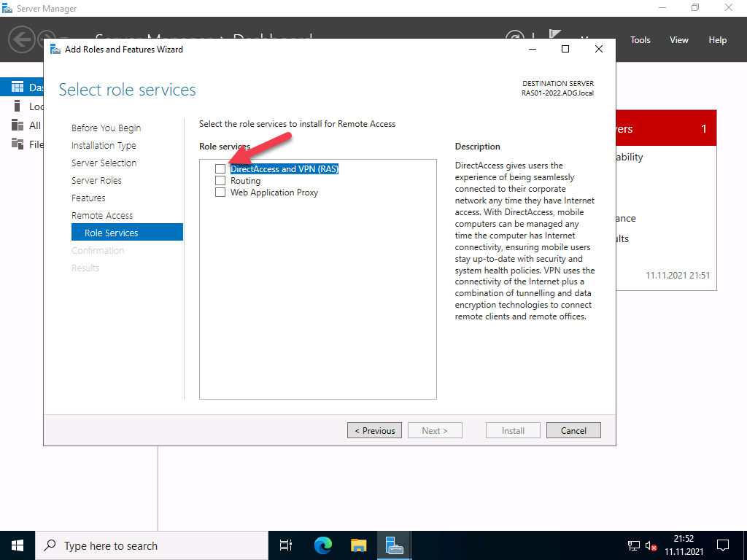Show taskbar clock and calendar
The width and height of the screenshot is (747, 560).
tap(684, 545)
